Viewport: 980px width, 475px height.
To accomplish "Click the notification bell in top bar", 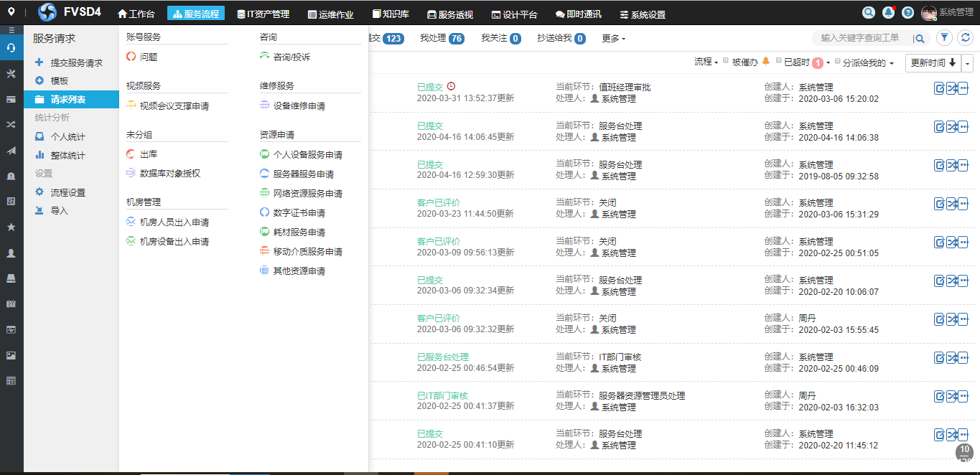I will [888, 13].
